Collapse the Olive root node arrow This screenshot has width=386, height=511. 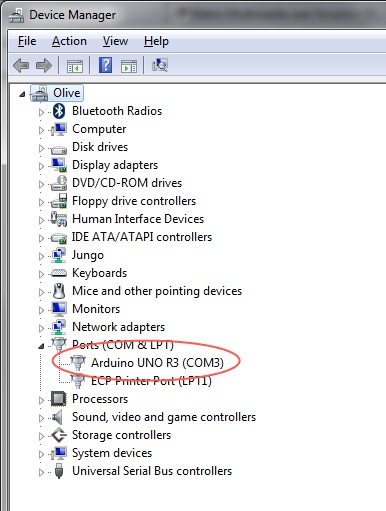click(x=22, y=94)
